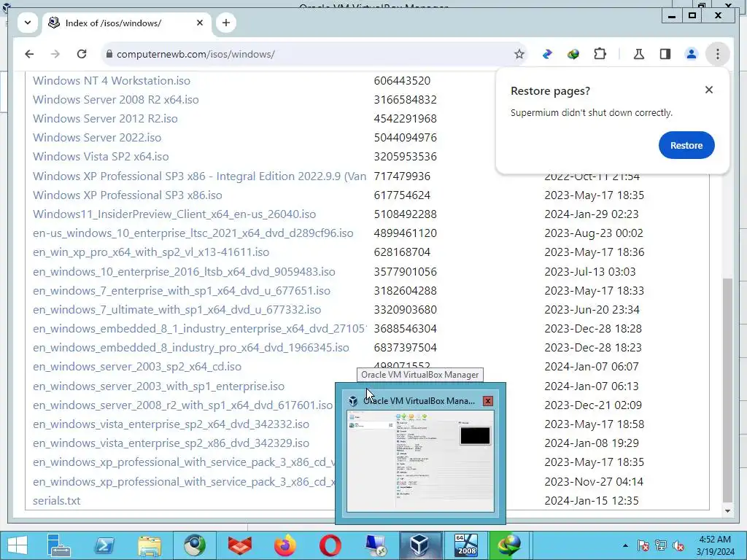Viewport: 747px width, 560px height.
Task: Reload the page with the refresh icon
Action: [x=82, y=54]
